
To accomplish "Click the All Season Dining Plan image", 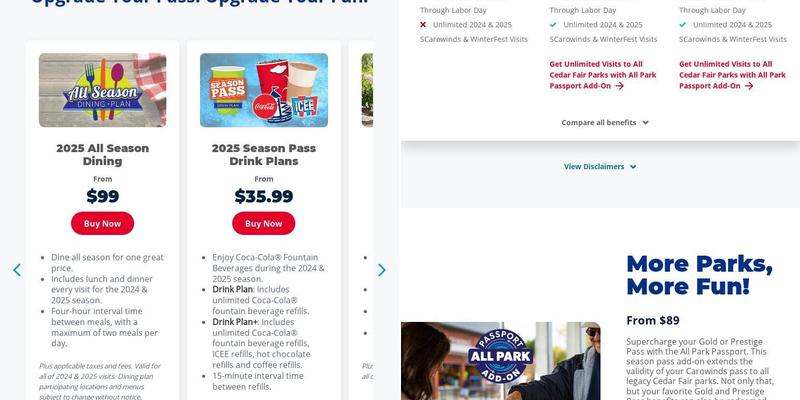I will coord(103,90).
